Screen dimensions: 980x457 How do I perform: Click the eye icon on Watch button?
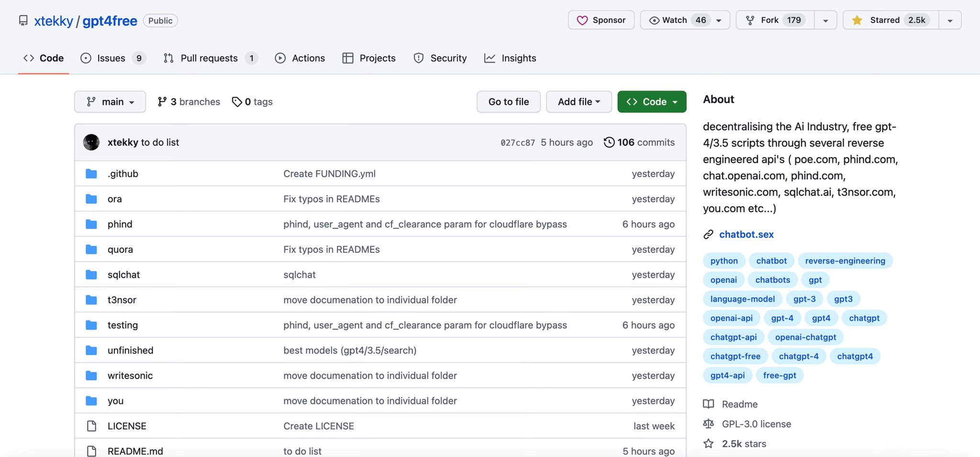point(655,20)
